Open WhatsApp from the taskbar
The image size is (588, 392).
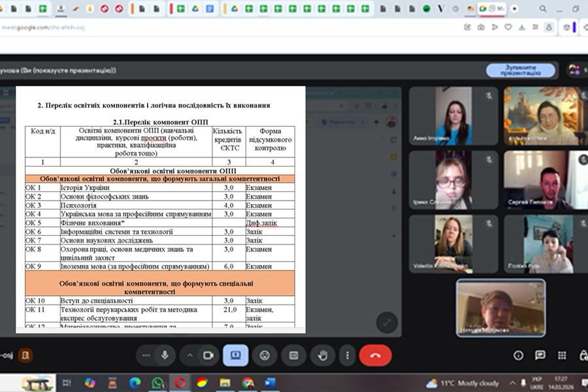[x=157, y=383]
